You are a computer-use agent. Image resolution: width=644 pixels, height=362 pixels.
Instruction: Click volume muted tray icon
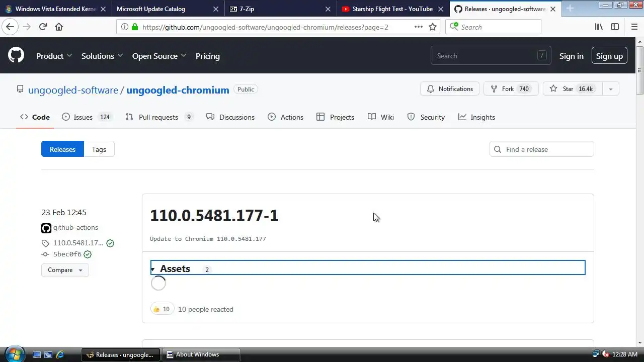[x=605, y=354]
